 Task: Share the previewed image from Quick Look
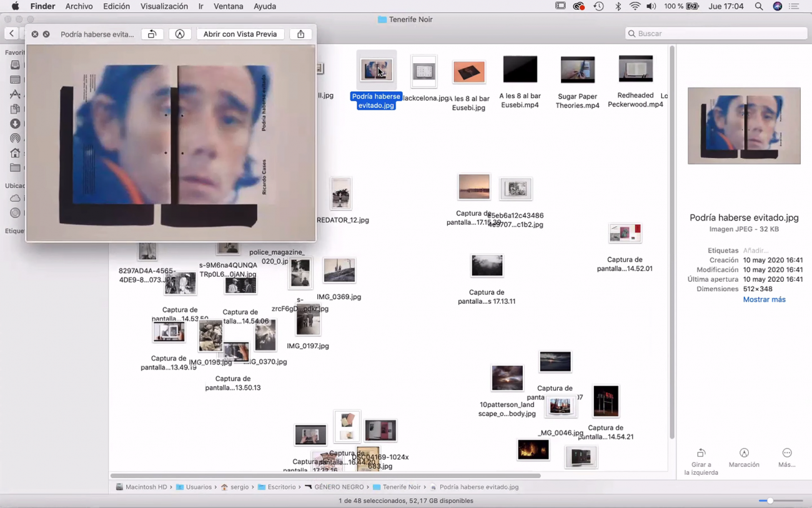pos(301,34)
